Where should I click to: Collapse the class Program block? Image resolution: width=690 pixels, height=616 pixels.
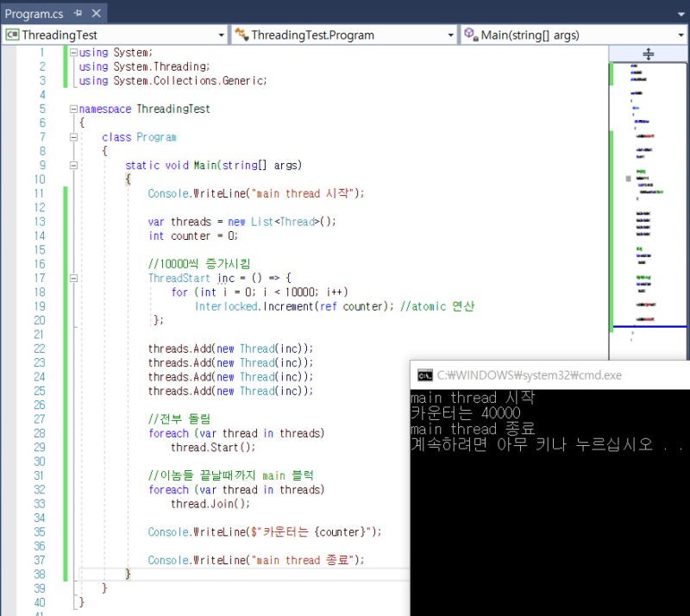[x=73, y=137]
